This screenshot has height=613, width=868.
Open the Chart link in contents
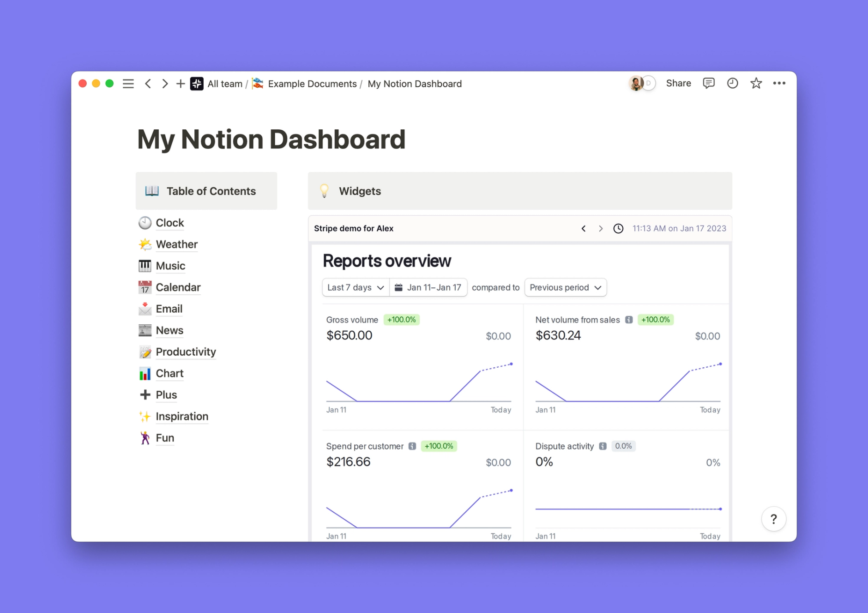[x=169, y=373]
